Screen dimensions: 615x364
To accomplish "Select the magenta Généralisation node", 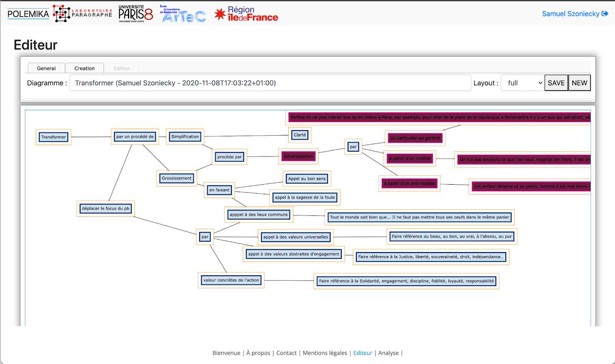I will pos(298,156).
